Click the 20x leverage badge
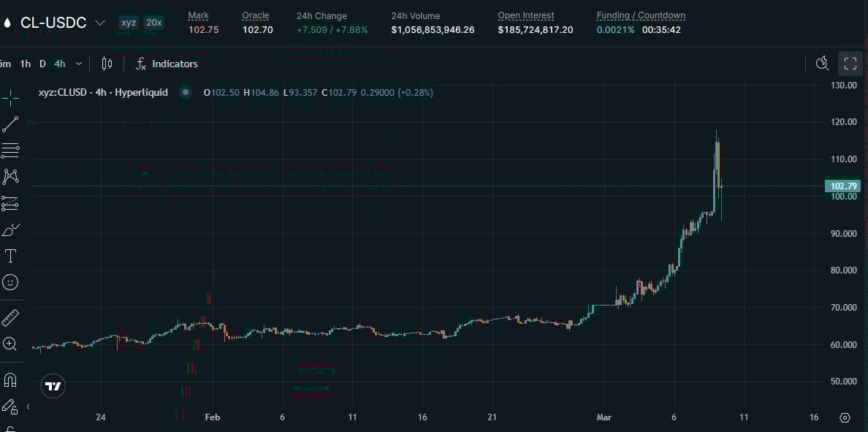 153,23
